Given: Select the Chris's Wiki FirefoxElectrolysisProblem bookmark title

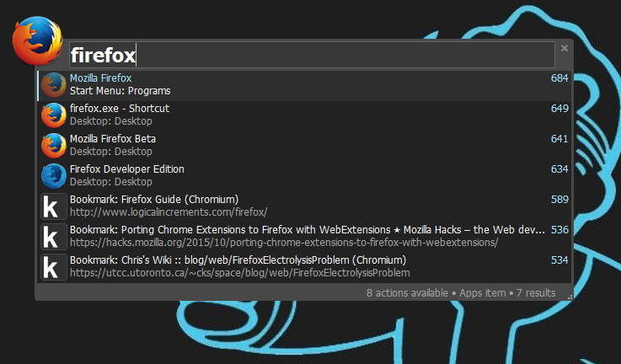Looking at the screenshot, I should (238, 260).
